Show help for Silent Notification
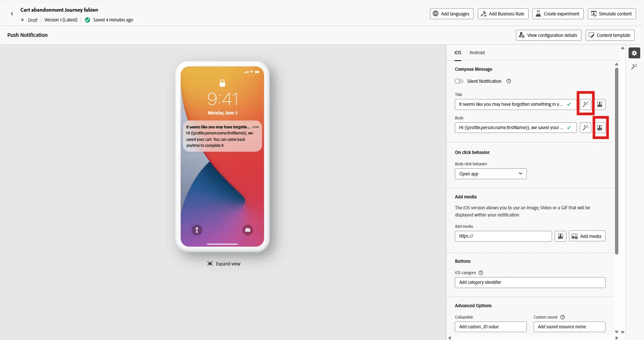Image resolution: width=644 pixels, height=340 pixels. (x=509, y=81)
